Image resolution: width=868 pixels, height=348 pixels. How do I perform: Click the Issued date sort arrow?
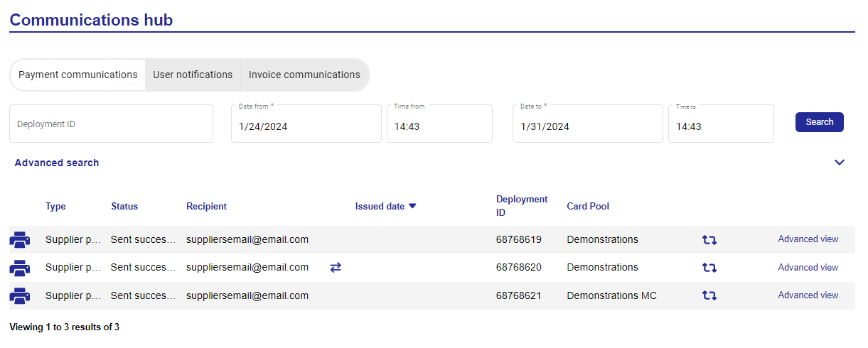click(412, 207)
